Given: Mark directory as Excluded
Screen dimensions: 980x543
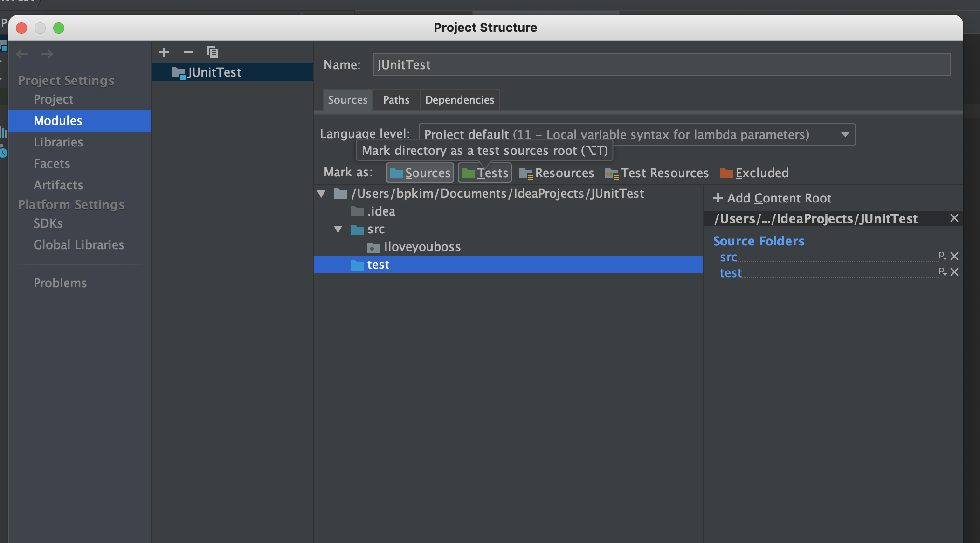Looking at the screenshot, I should click(754, 173).
